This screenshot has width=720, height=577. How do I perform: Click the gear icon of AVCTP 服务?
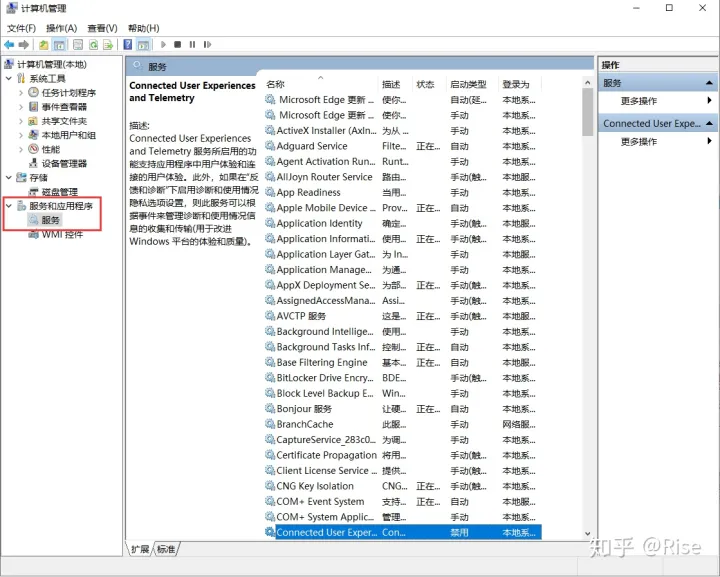270,316
